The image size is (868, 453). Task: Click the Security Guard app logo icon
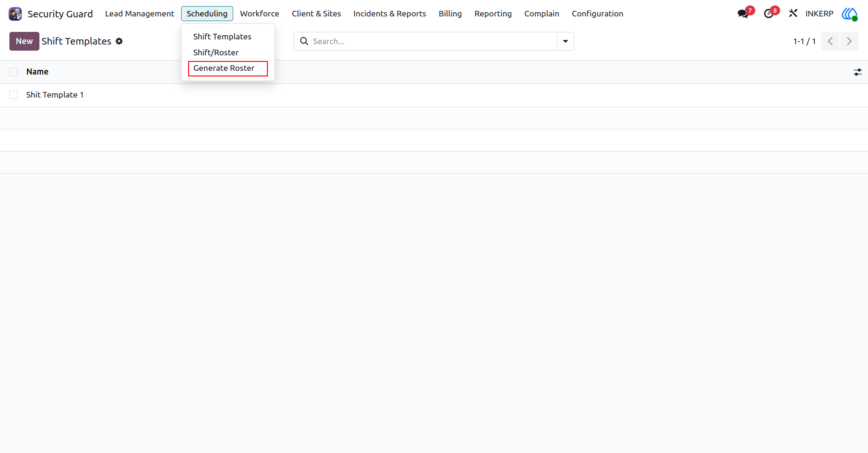coord(15,14)
